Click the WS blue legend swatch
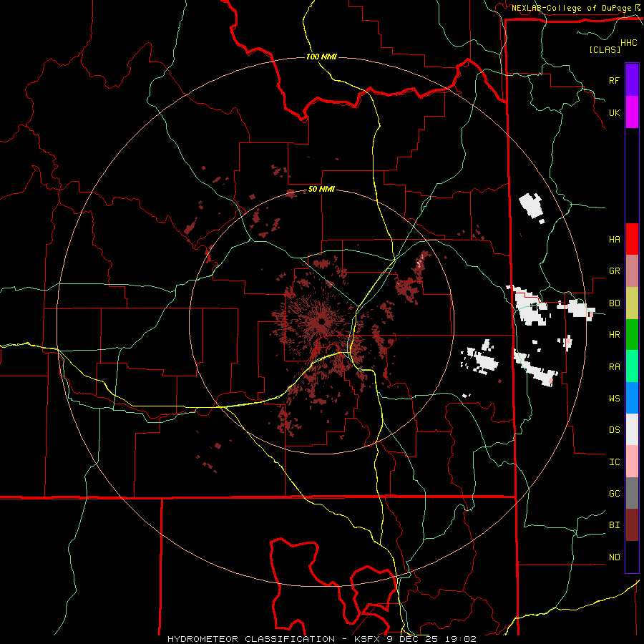 (632, 398)
